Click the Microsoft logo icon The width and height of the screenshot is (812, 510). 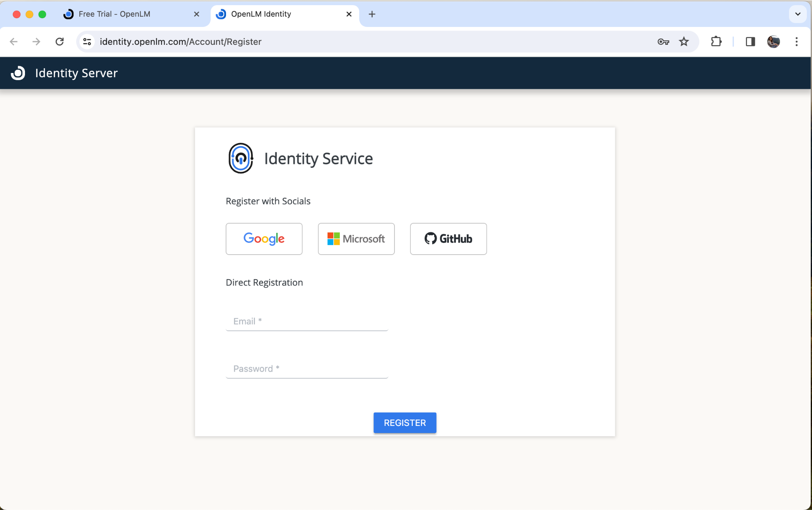pyautogui.click(x=333, y=239)
